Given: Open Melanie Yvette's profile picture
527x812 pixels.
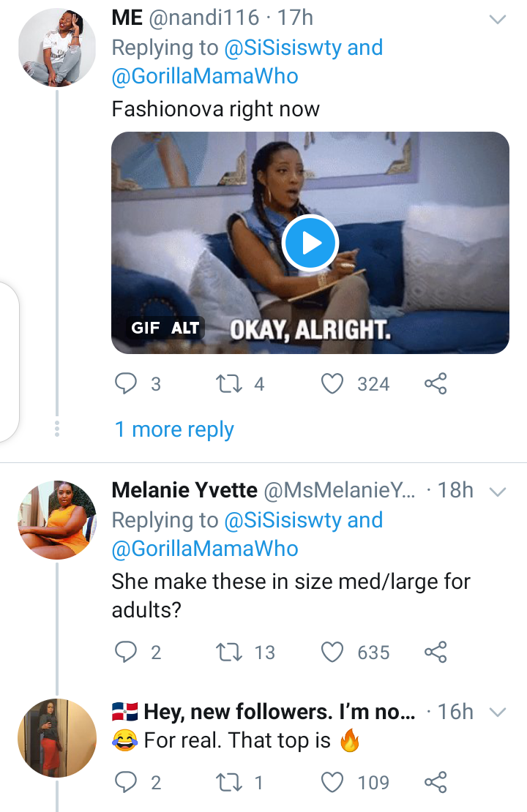Looking at the screenshot, I should (56, 520).
